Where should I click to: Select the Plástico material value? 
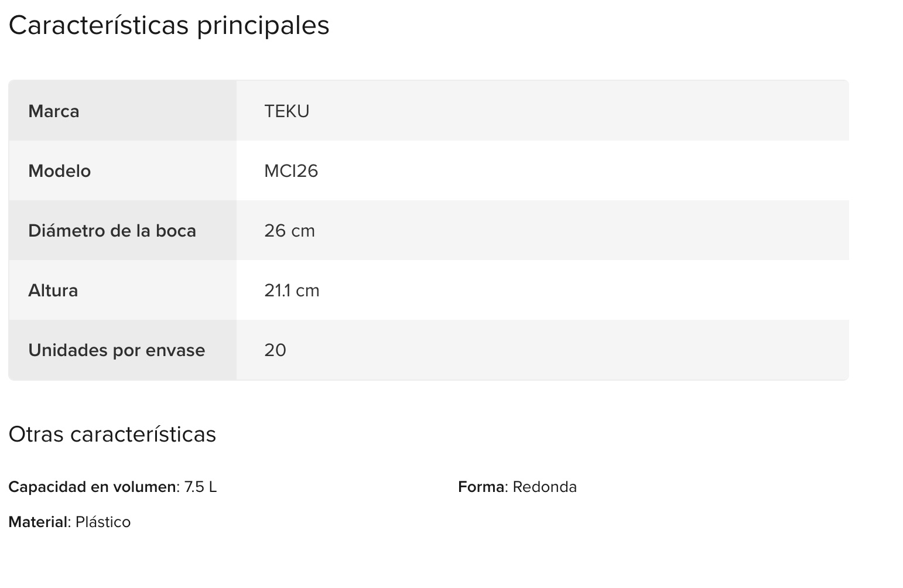pyautogui.click(x=103, y=522)
